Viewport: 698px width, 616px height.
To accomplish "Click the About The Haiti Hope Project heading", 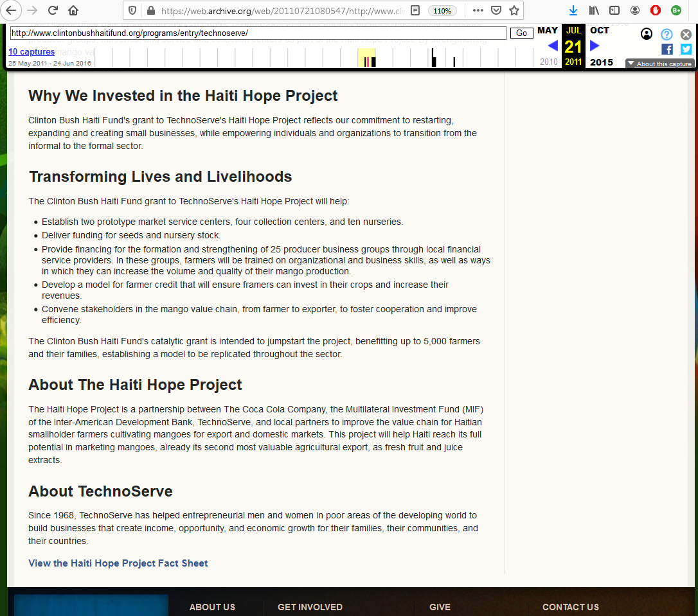I will [x=136, y=385].
